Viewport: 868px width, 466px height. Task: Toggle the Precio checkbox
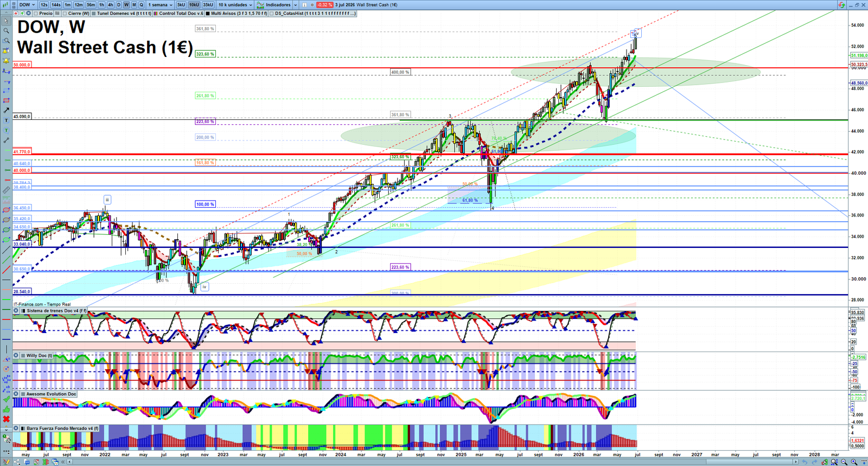36,13
